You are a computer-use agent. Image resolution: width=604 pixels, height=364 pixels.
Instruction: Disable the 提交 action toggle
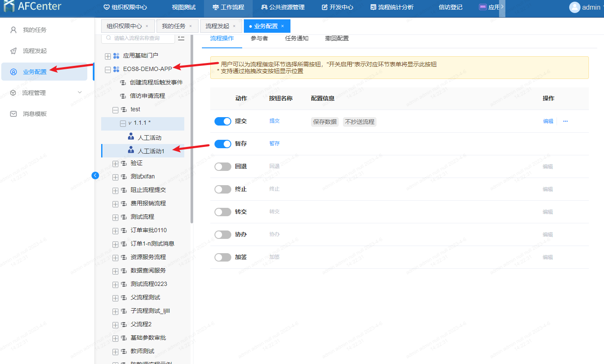[222, 121]
